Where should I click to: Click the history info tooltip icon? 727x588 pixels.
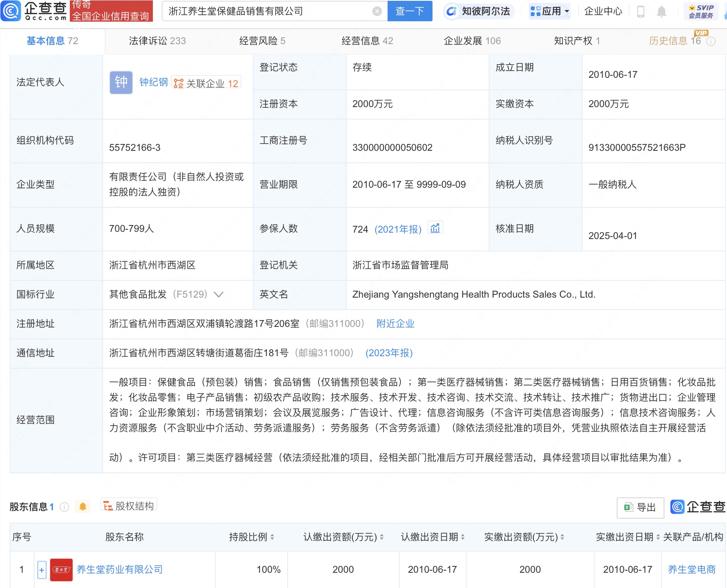coord(711,41)
